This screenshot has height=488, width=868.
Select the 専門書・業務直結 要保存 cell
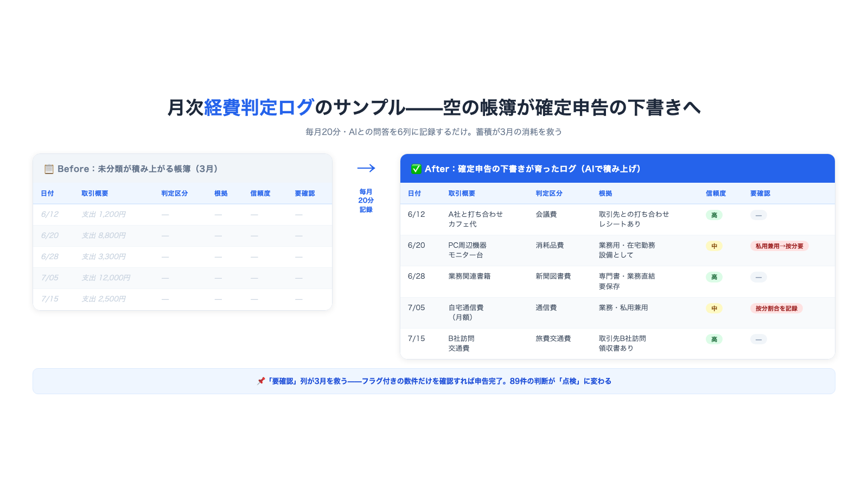click(x=627, y=281)
